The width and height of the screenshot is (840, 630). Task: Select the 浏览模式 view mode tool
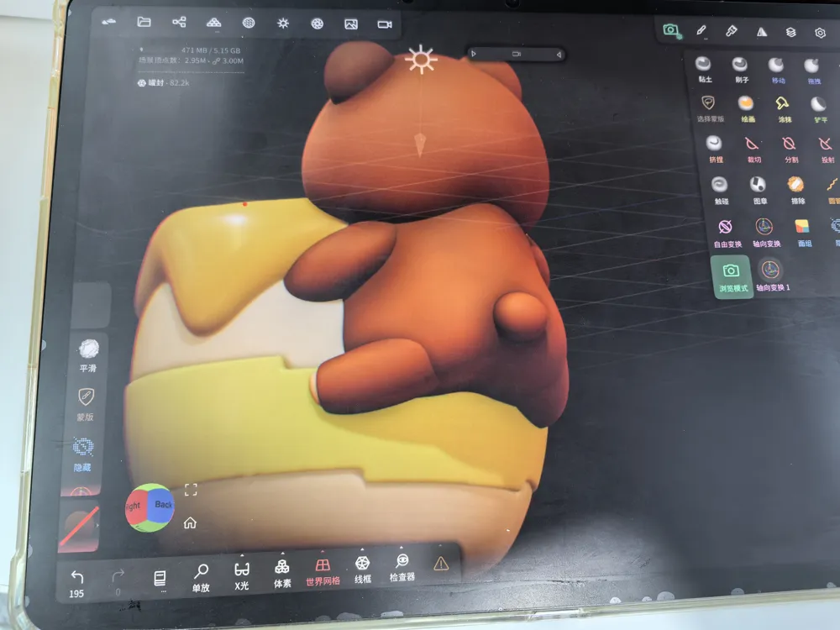(732, 277)
